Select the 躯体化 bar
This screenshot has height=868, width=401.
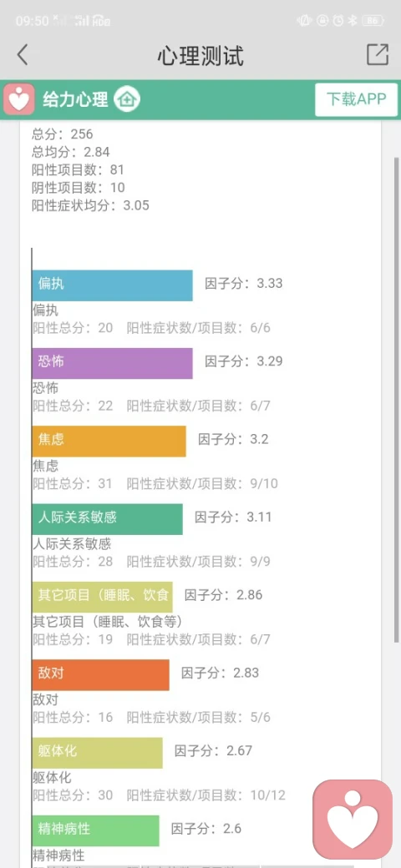pos(98,753)
